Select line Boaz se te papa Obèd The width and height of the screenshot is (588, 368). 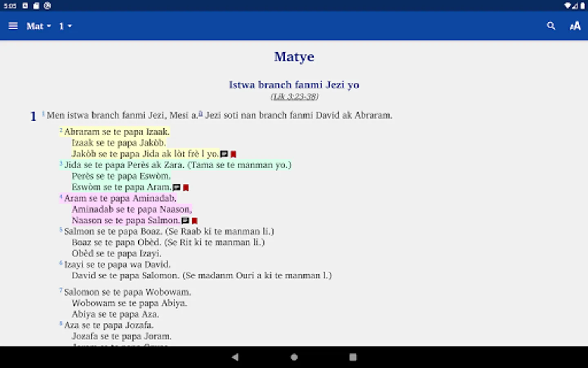[168, 242]
